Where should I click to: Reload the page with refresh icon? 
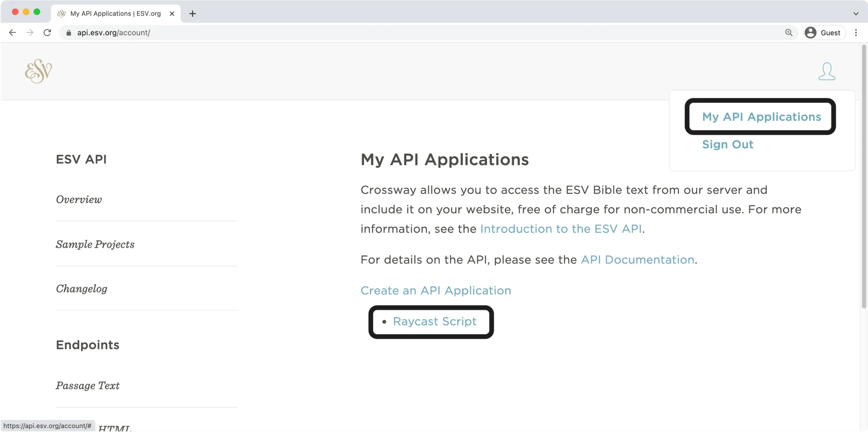pyautogui.click(x=47, y=32)
